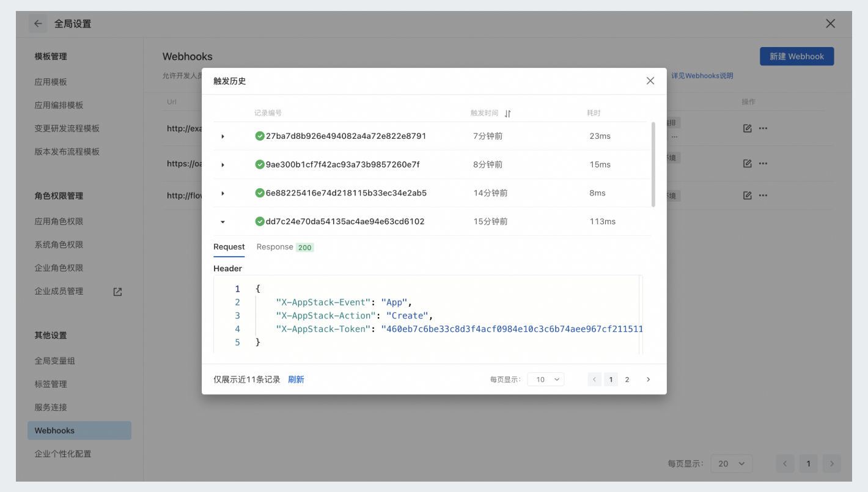The image size is (868, 492).
Task: Select page 1 in main page pagination
Action: [x=809, y=463]
